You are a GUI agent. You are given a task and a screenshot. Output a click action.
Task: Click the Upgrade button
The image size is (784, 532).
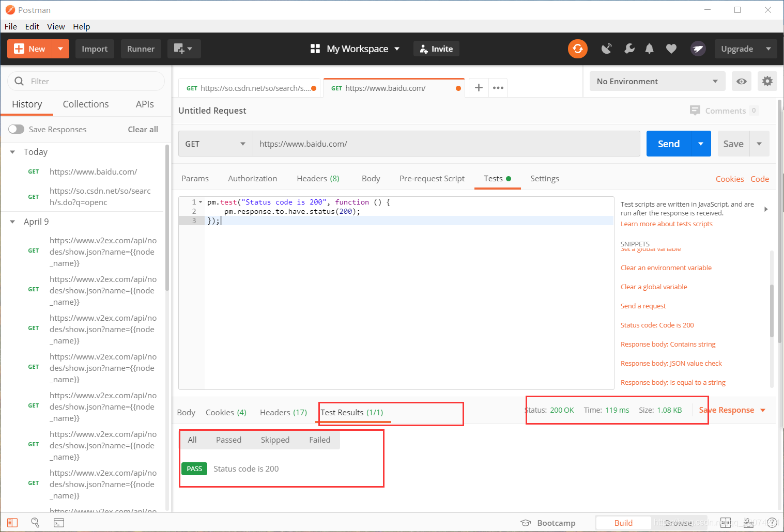(x=737, y=49)
